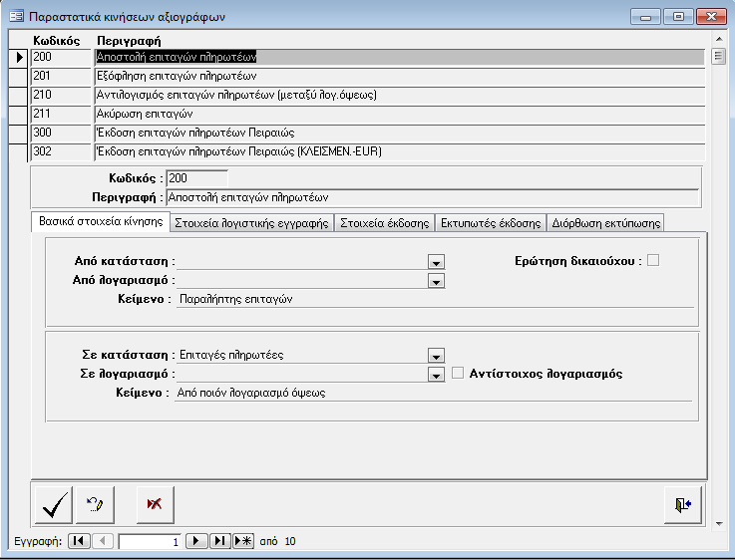Image resolution: width=735 pixels, height=560 pixels.
Task: Select the Διόρθωση εκτύπωσης tab
Action: 605,223
